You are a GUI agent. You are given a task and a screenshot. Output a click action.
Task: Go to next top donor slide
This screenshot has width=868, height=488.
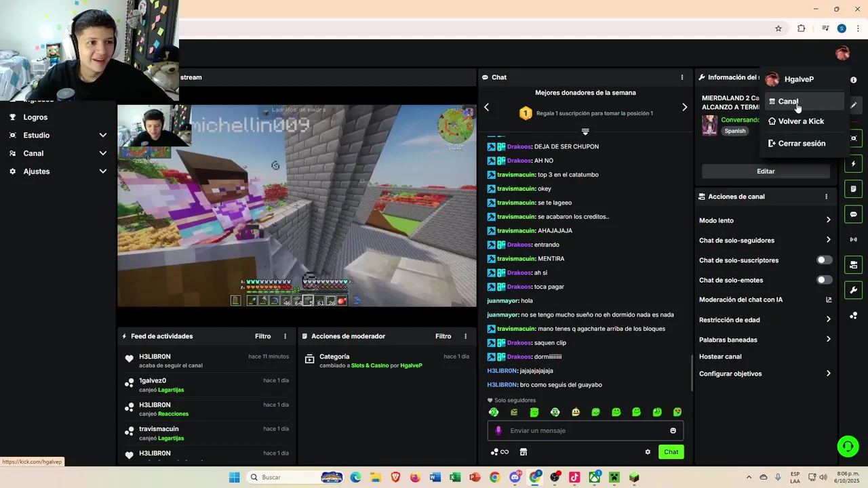684,107
